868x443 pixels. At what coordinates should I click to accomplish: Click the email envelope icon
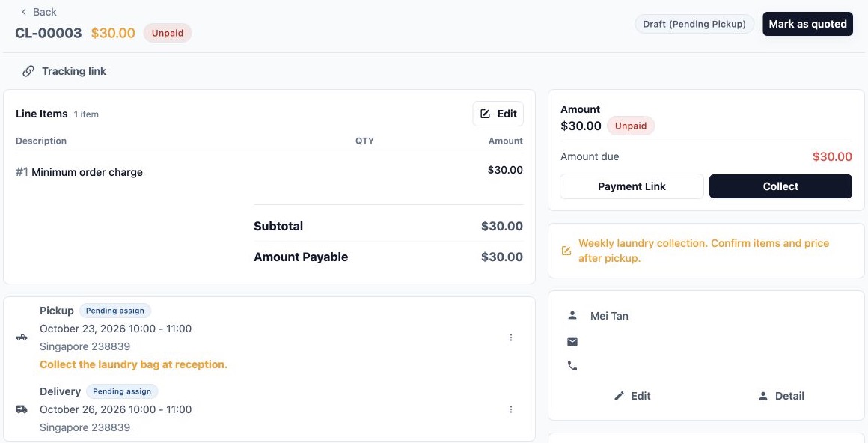[572, 342]
